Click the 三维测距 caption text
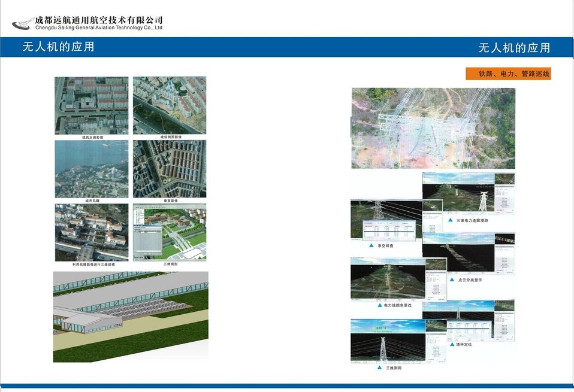 [x=394, y=367]
